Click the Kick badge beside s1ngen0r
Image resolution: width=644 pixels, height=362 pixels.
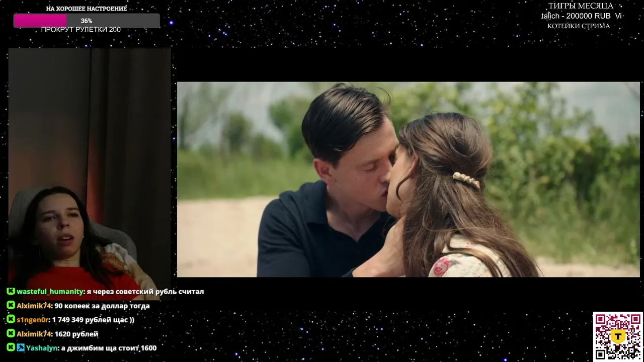coord(11,319)
